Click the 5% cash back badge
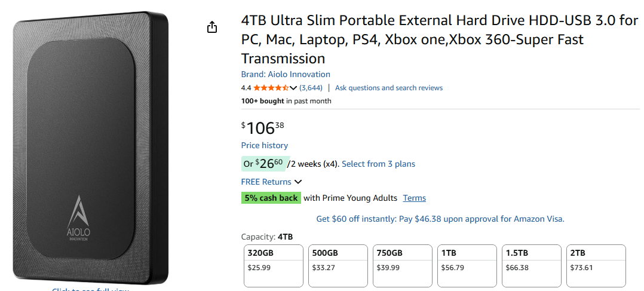 pyautogui.click(x=271, y=198)
